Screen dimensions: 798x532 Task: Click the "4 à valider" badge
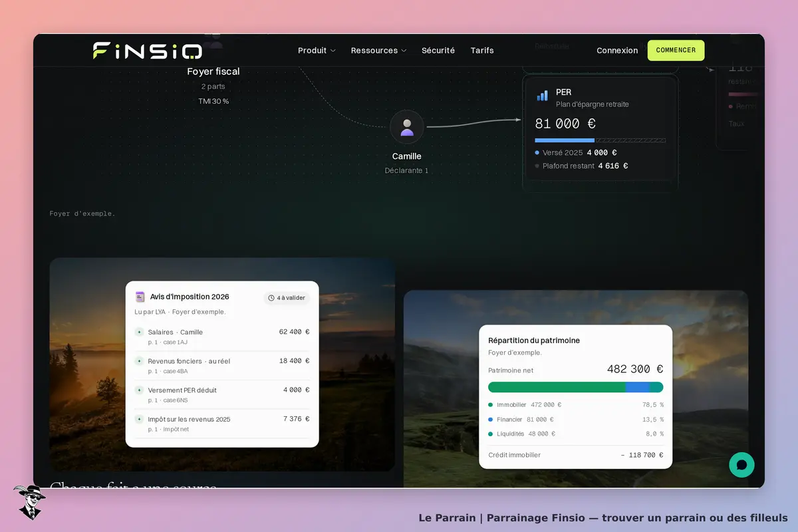point(287,298)
